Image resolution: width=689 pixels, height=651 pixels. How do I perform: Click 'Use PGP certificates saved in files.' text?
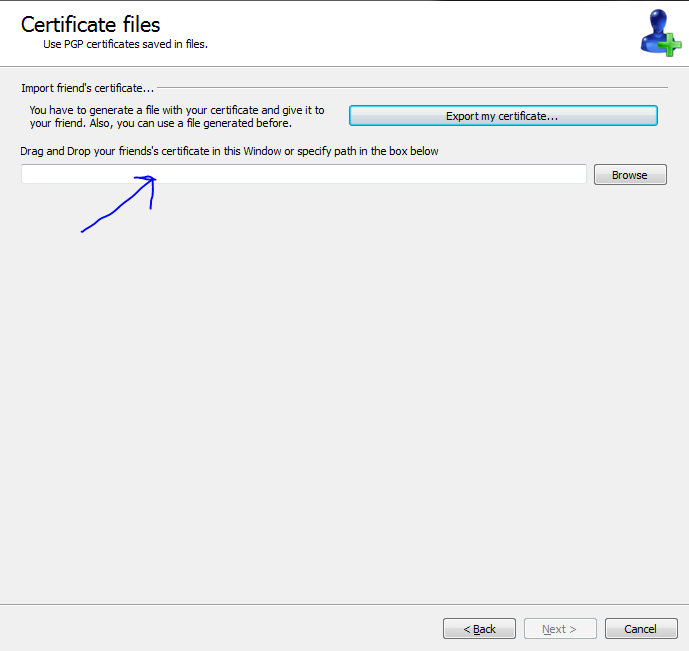click(125, 44)
